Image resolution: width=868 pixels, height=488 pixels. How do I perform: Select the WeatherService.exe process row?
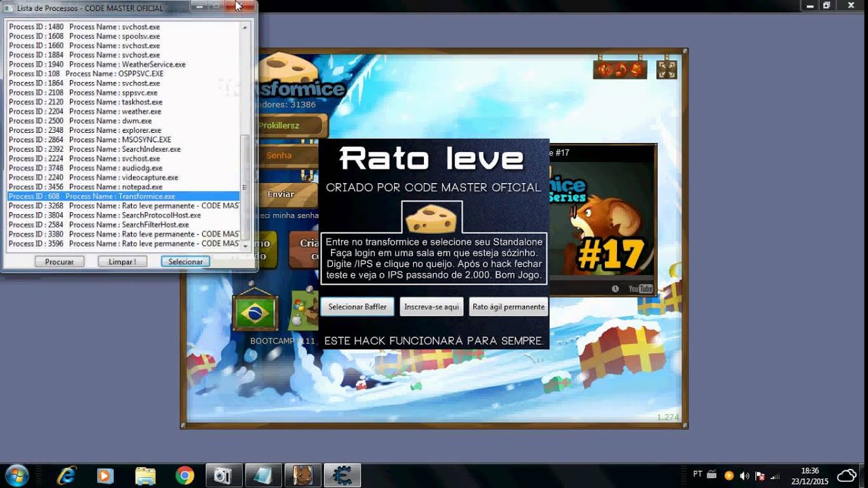[x=123, y=64]
